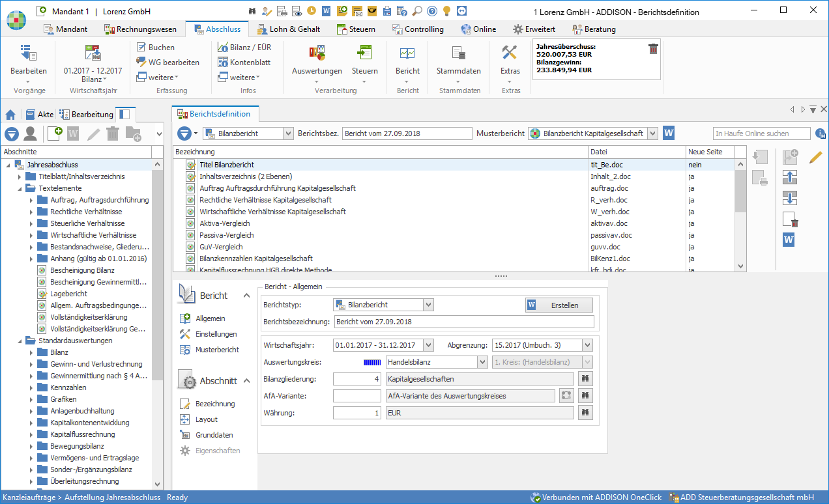Click the add note icon with green plus
Image resolution: width=829 pixels, height=504 pixels.
coord(342,11)
